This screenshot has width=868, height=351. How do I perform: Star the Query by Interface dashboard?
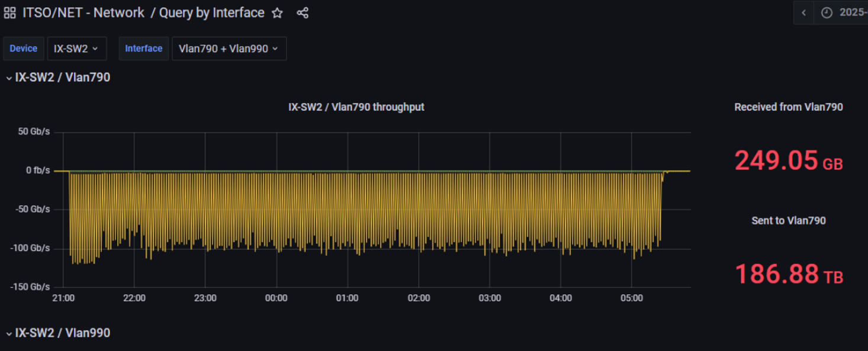277,13
